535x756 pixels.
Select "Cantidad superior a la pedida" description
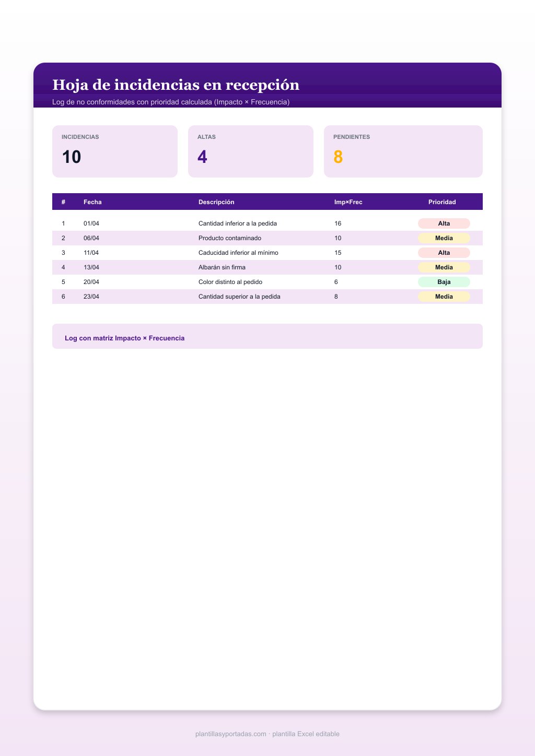click(x=239, y=297)
